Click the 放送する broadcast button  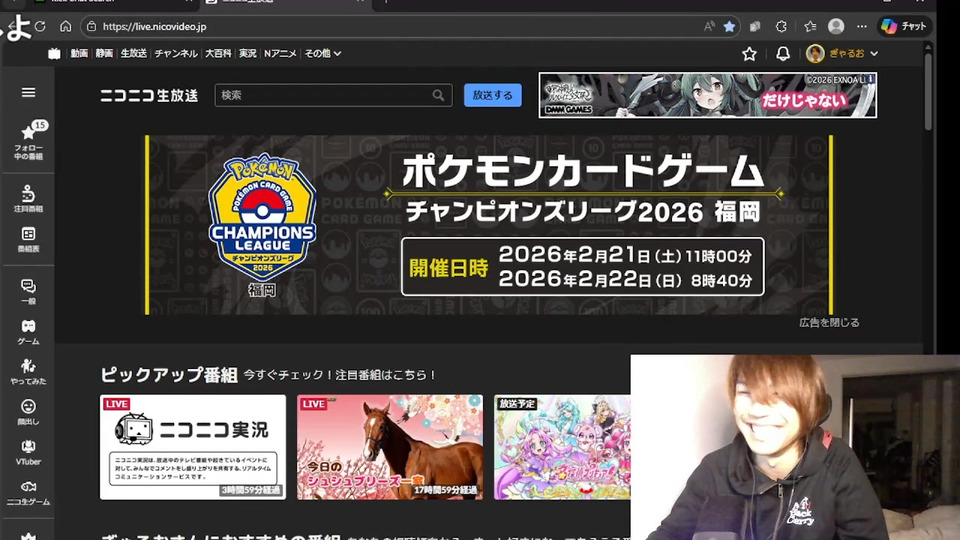[x=493, y=95]
